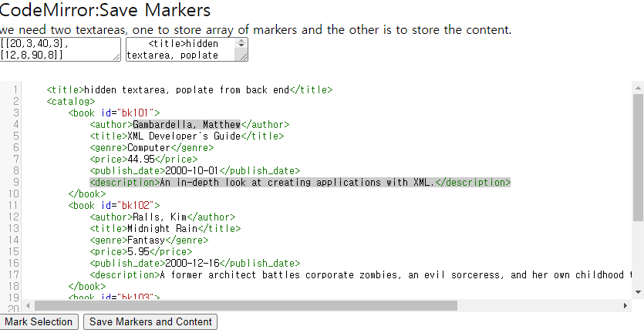The height and width of the screenshot is (333, 644).
Task: Click line number 17 in gutter
Action: pyautogui.click(x=14, y=274)
